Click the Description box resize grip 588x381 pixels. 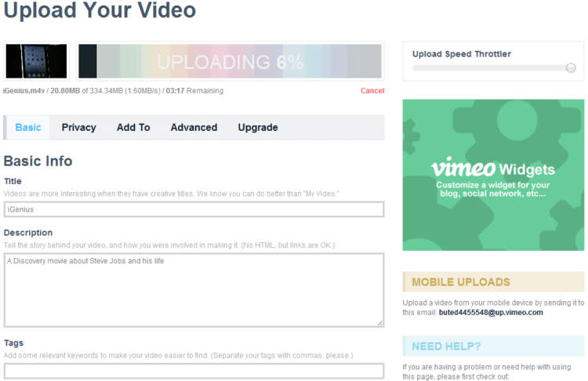tap(380, 323)
